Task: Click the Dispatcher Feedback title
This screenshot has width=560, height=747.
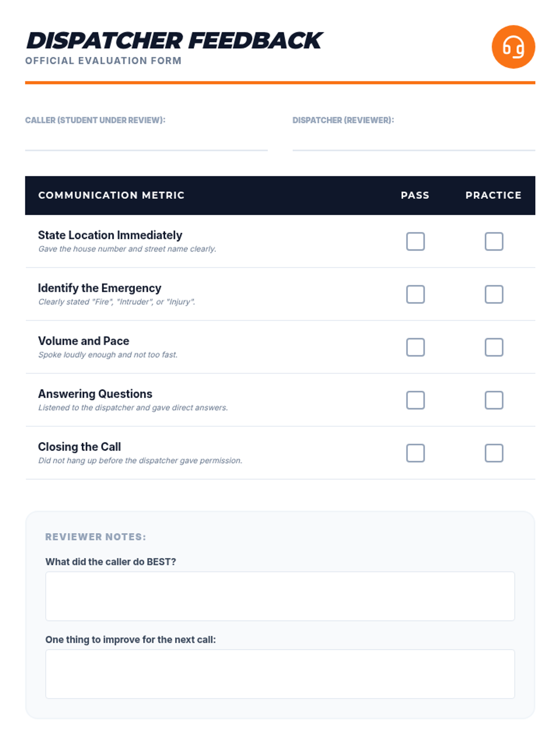Action: pos(174,41)
